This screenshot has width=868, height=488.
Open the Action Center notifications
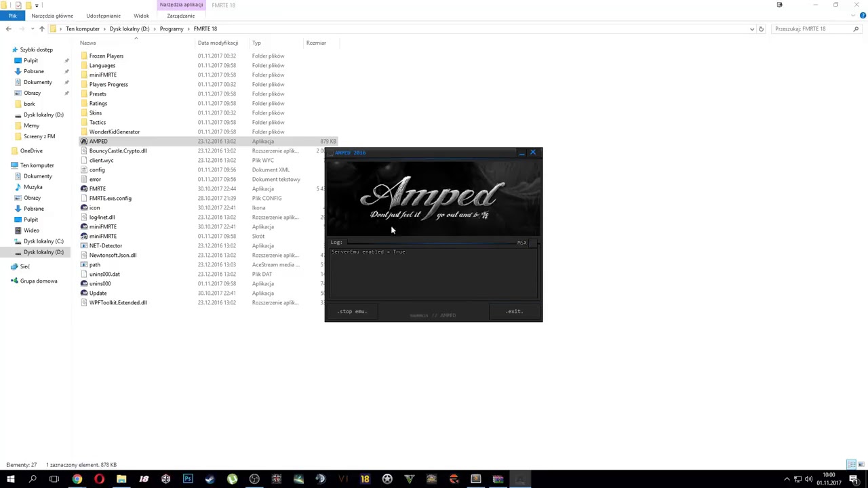coord(854,480)
